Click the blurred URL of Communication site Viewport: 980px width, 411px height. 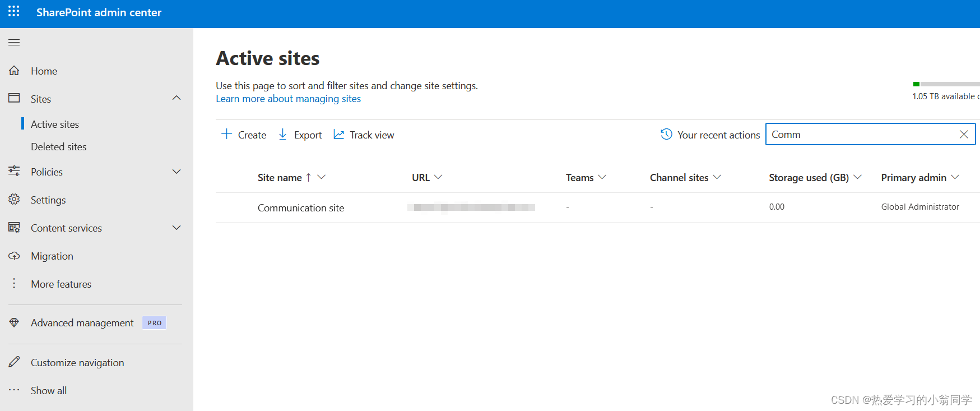(471, 207)
